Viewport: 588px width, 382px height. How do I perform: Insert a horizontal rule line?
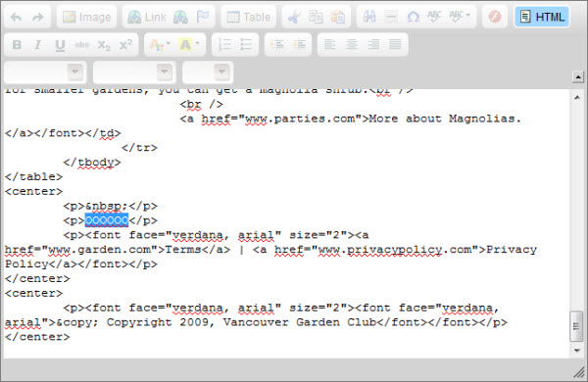coord(391,17)
